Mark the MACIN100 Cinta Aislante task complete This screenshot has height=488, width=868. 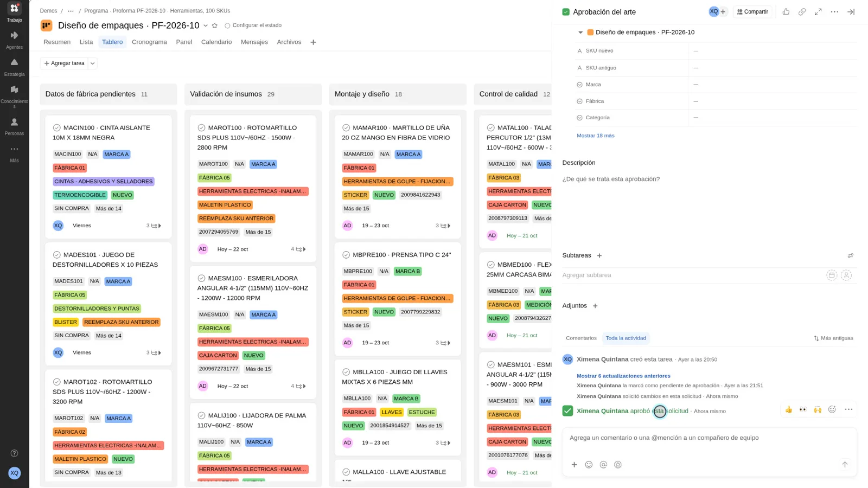(x=56, y=128)
